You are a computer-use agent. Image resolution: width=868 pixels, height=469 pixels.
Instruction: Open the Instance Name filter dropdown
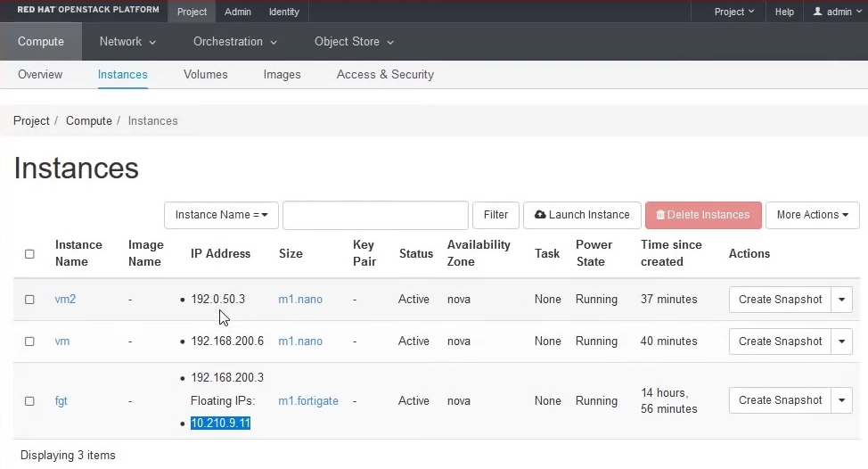coord(222,215)
